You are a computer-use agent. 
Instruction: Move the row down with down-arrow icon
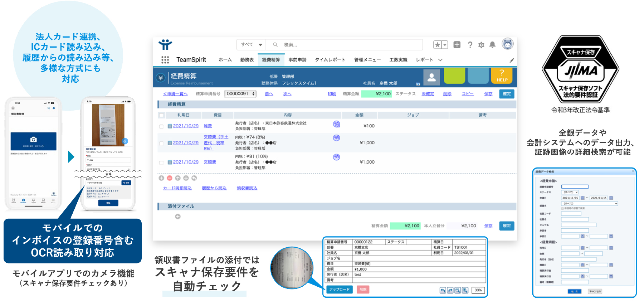tap(186, 178)
